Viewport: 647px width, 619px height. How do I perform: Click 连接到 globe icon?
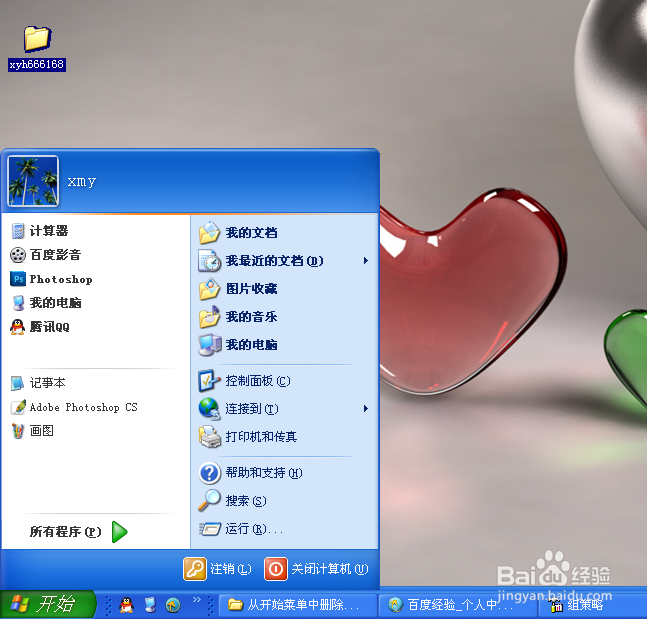coord(210,409)
